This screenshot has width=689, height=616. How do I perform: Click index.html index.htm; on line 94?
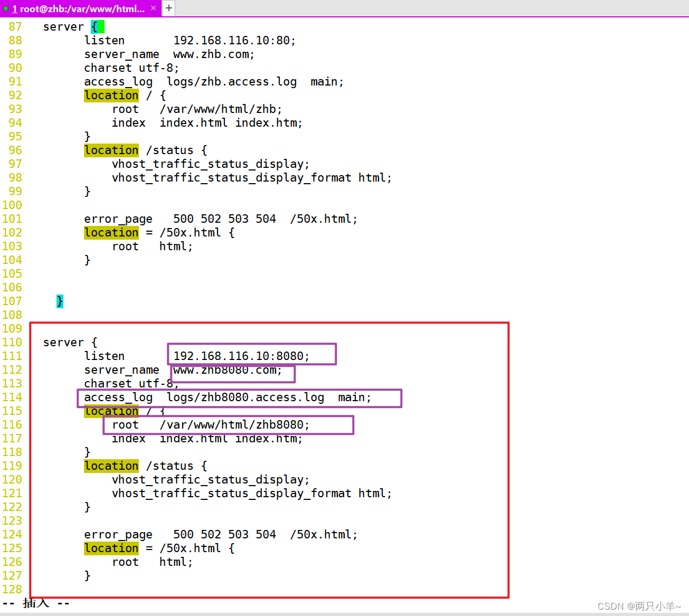coord(231,123)
